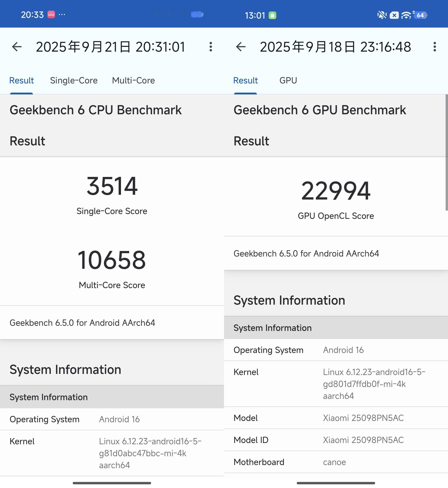448x488 pixels.
Task: Tap 'Single-Core Score' label
Action: click(112, 211)
